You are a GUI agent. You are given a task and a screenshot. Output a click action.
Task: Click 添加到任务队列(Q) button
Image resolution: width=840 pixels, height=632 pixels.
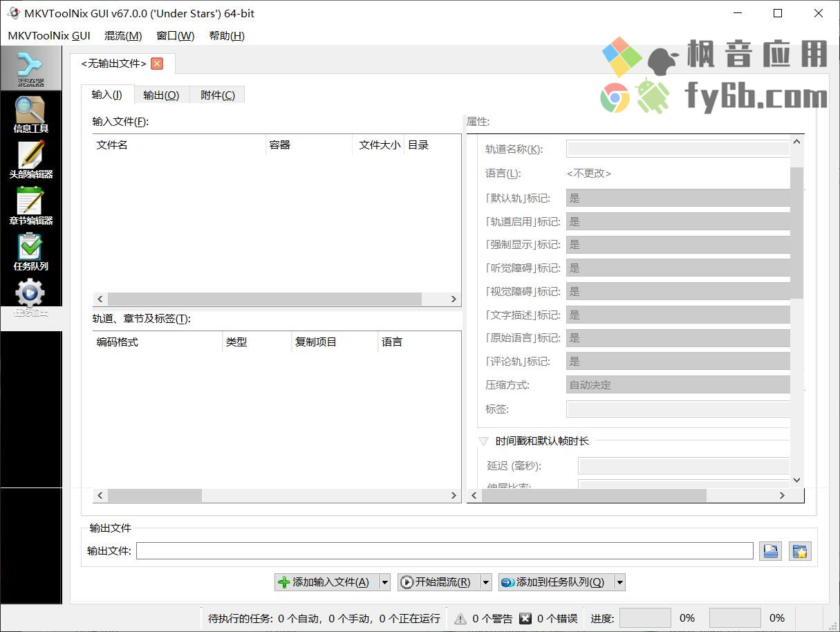click(x=555, y=582)
